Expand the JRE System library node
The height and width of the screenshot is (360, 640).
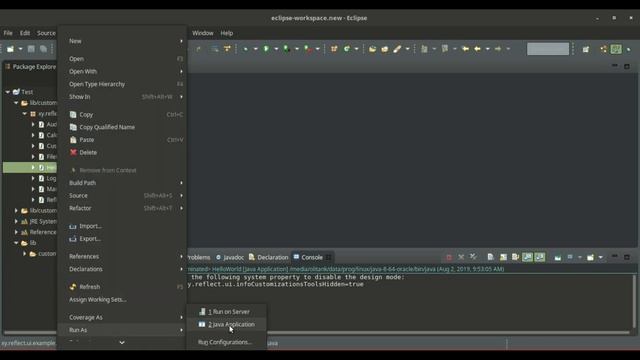(x=16, y=221)
